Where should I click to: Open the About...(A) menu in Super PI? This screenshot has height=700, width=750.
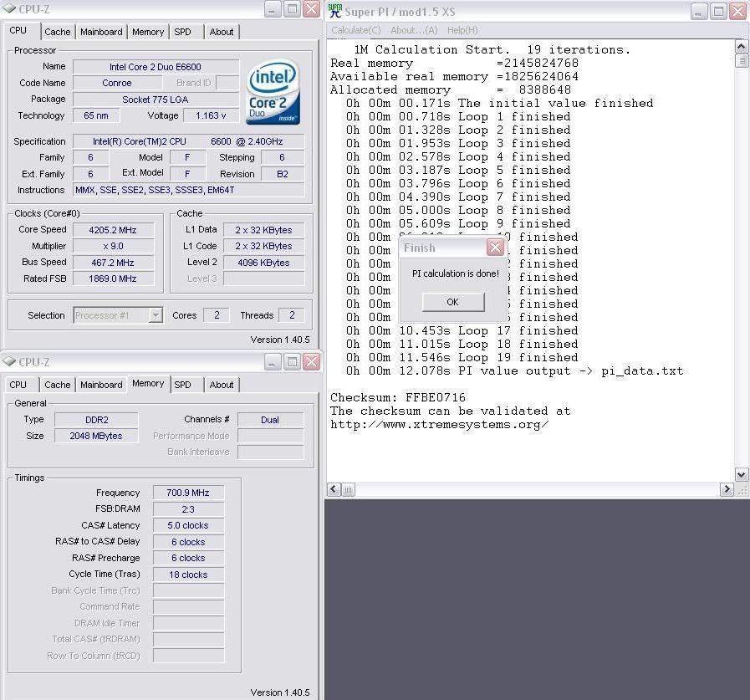pyautogui.click(x=414, y=30)
